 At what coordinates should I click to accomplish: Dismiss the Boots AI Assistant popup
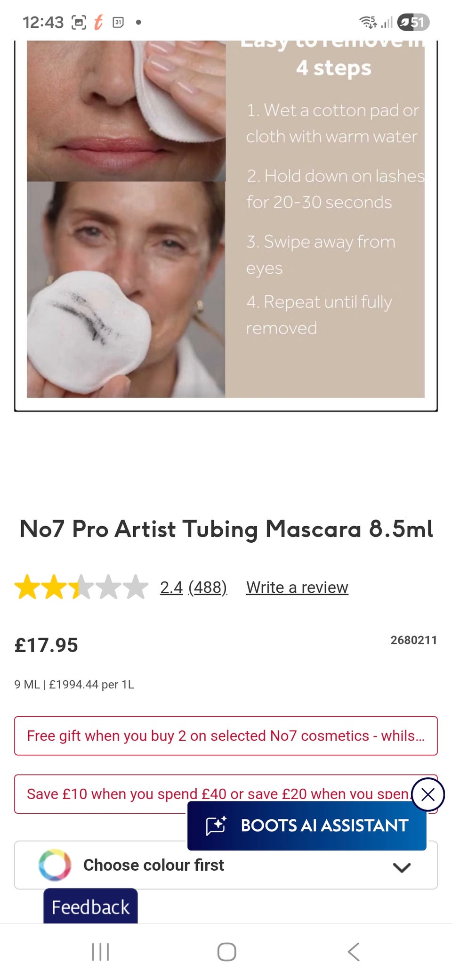pos(428,795)
